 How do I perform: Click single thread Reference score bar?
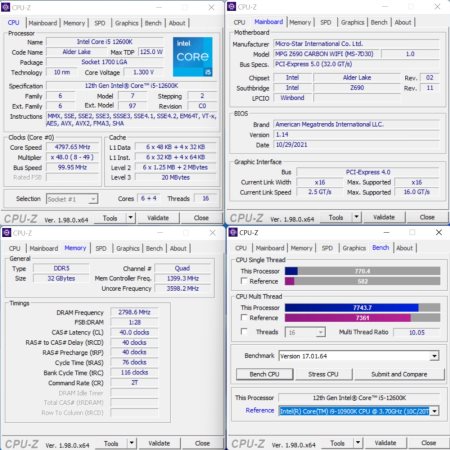(x=362, y=281)
